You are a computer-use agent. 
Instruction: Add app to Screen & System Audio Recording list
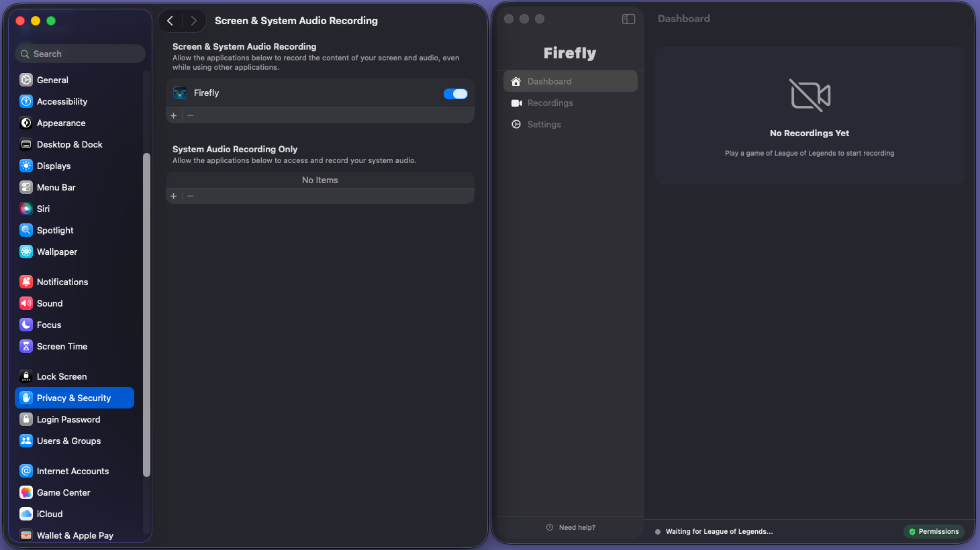pyautogui.click(x=174, y=115)
